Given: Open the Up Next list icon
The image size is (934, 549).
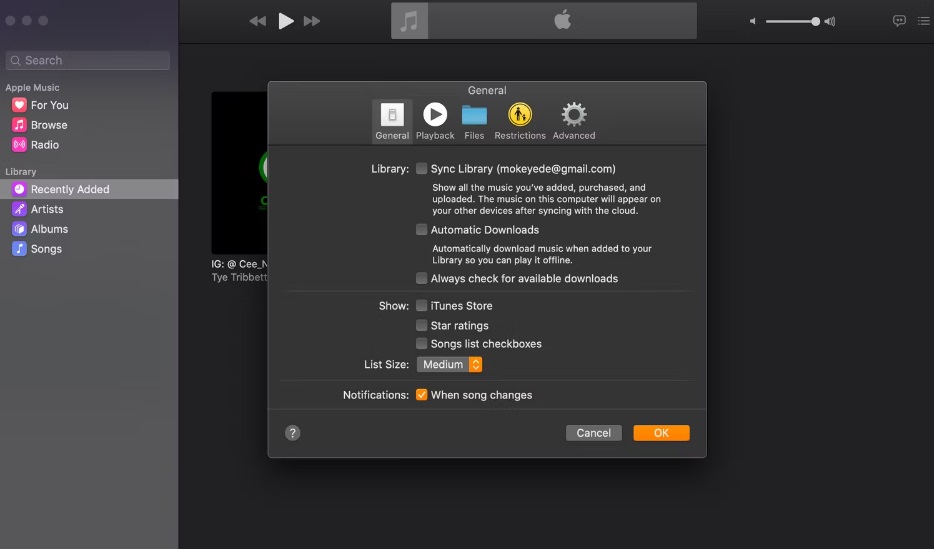Looking at the screenshot, I should [923, 21].
